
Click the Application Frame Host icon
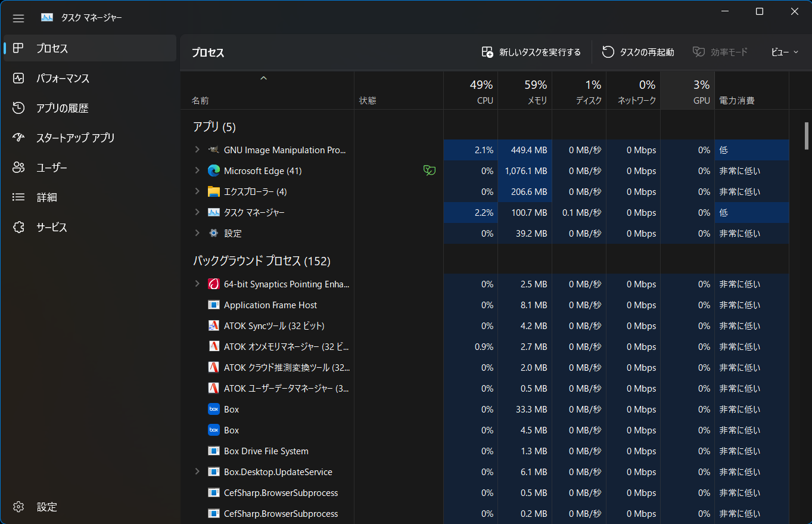click(x=214, y=305)
